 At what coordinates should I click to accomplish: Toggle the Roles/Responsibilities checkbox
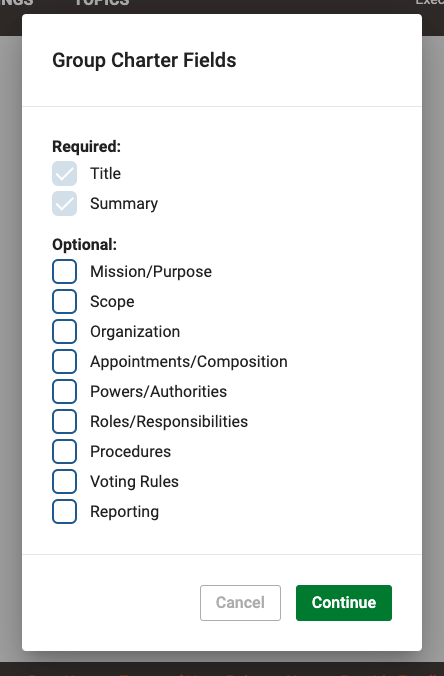coord(65,421)
